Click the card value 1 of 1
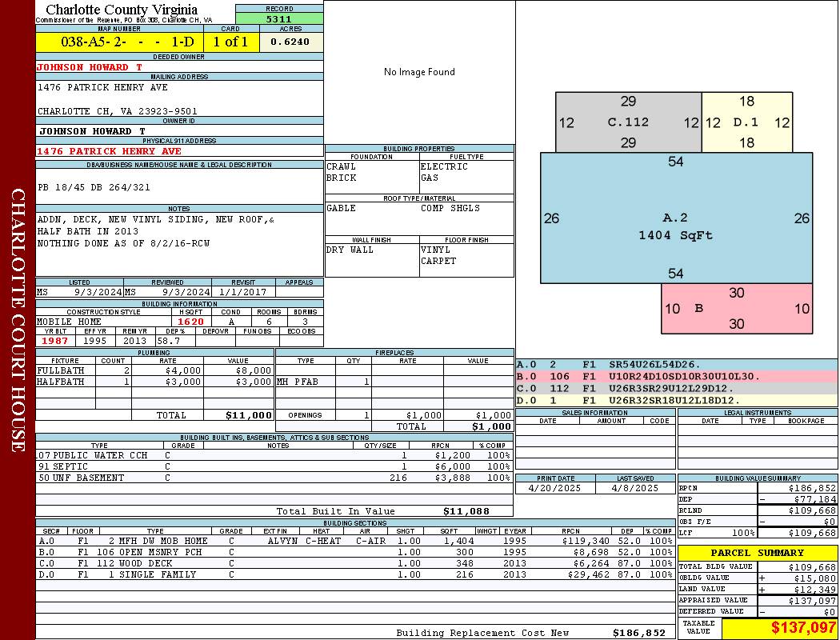 coord(231,42)
